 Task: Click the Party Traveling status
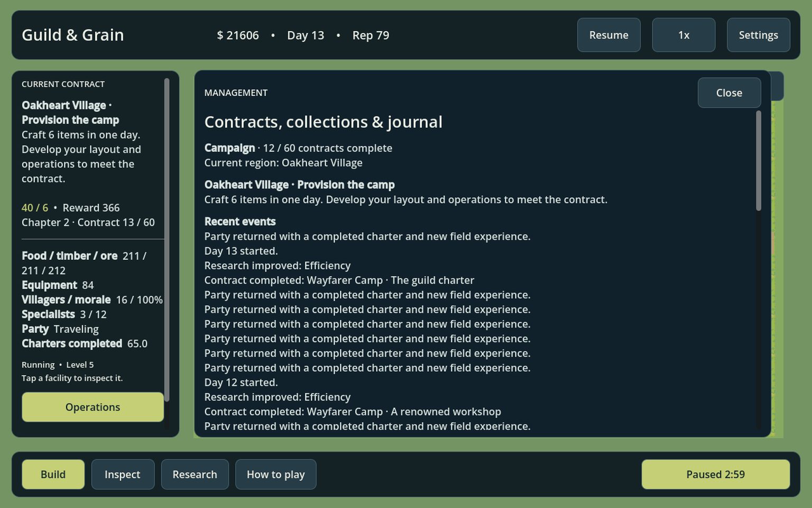click(60, 329)
